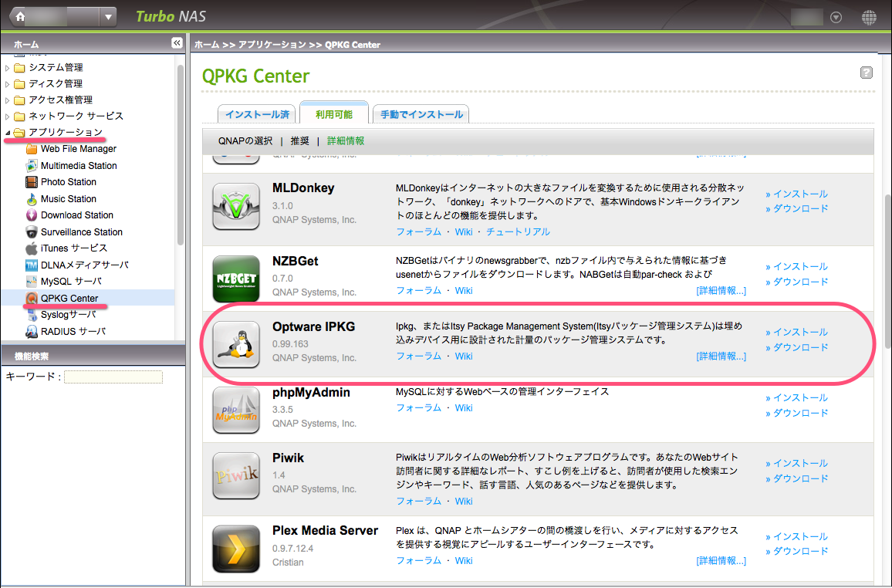Open the Web File Manager icon
The height and width of the screenshot is (588, 892).
click(32, 149)
